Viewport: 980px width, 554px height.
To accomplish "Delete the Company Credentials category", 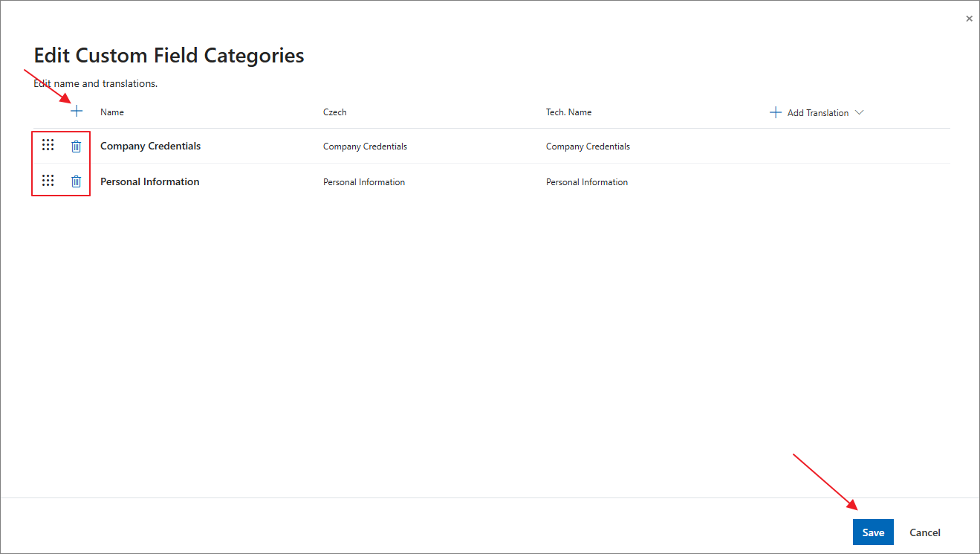I will pyautogui.click(x=76, y=146).
